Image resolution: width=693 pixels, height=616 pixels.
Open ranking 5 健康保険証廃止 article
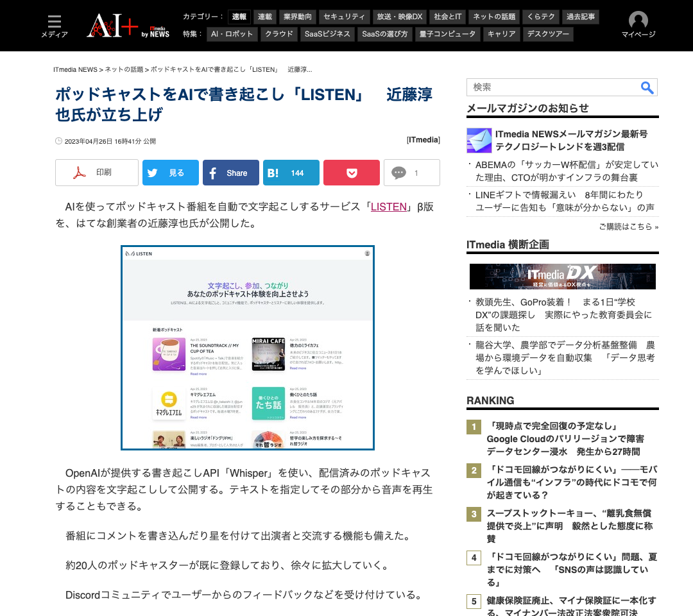(x=572, y=606)
